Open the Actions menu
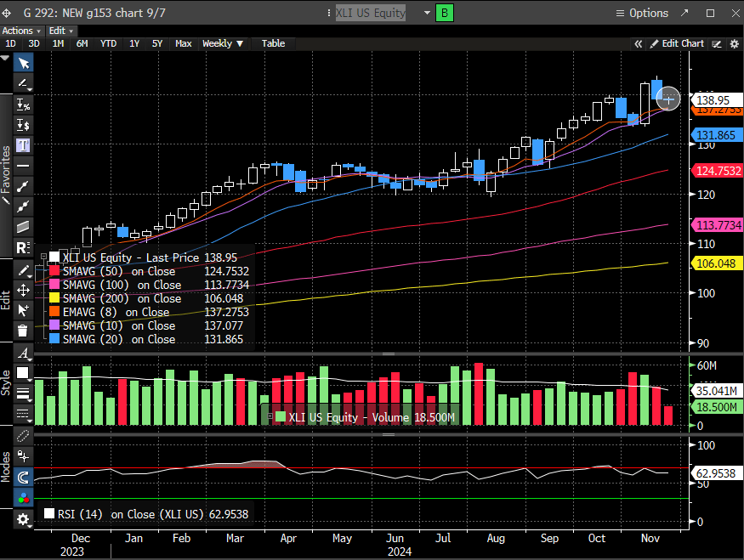744x560 pixels. (21, 31)
